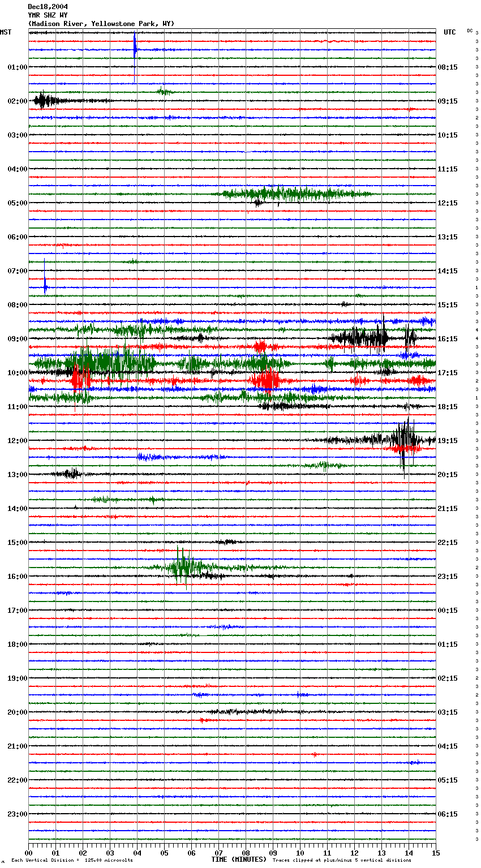Select the 21:00 MST row label
Viewport: 481px width, 868px height.
(x=18, y=746)
